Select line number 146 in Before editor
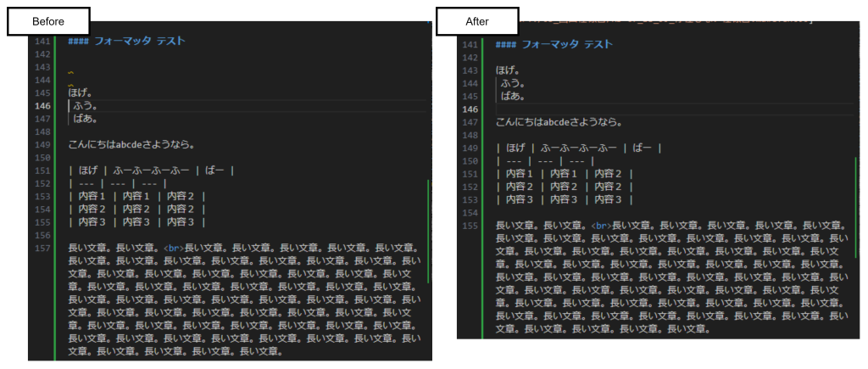 (x=42, y=106)
